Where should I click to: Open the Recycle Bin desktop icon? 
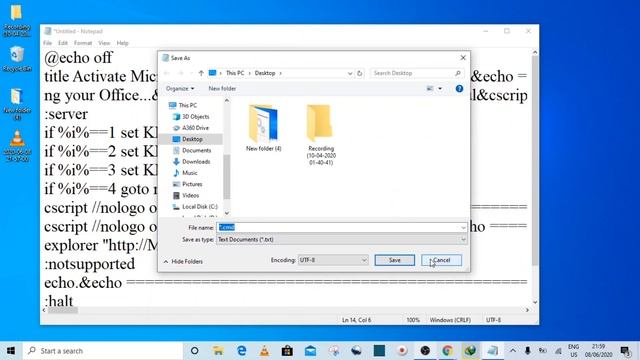tap(17, 59)
